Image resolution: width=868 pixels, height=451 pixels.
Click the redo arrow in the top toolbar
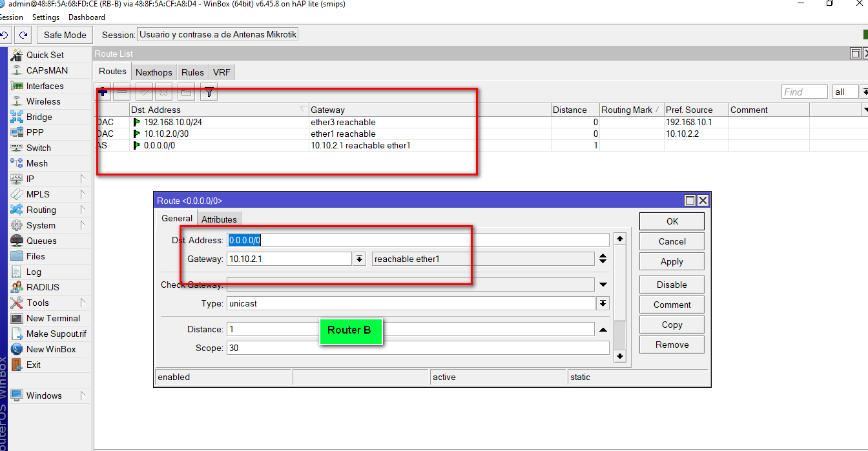[23, 35]
